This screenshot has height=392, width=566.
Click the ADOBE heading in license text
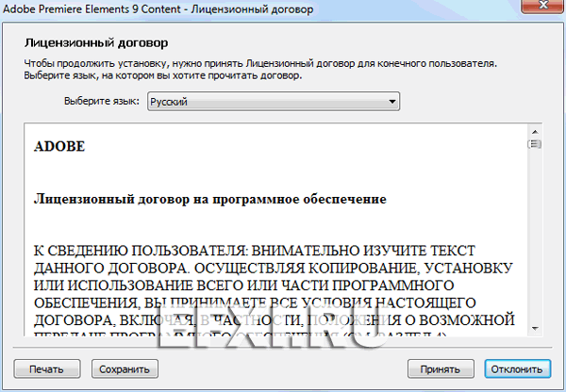[59, 146]
